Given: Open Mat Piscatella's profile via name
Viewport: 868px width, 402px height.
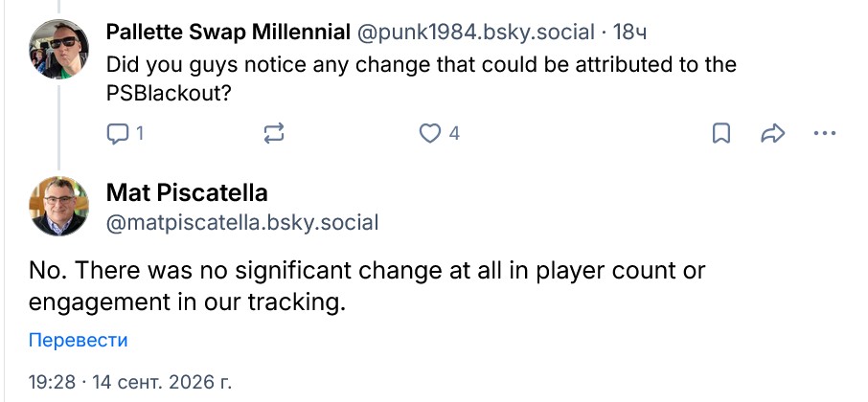Looking at the screenshot, I should 187,192.
